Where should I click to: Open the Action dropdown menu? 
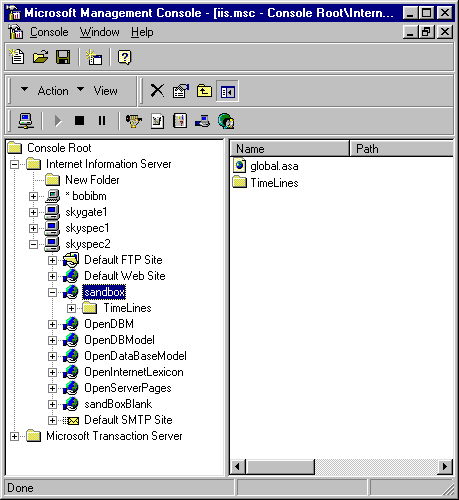(x=45, y=91)
